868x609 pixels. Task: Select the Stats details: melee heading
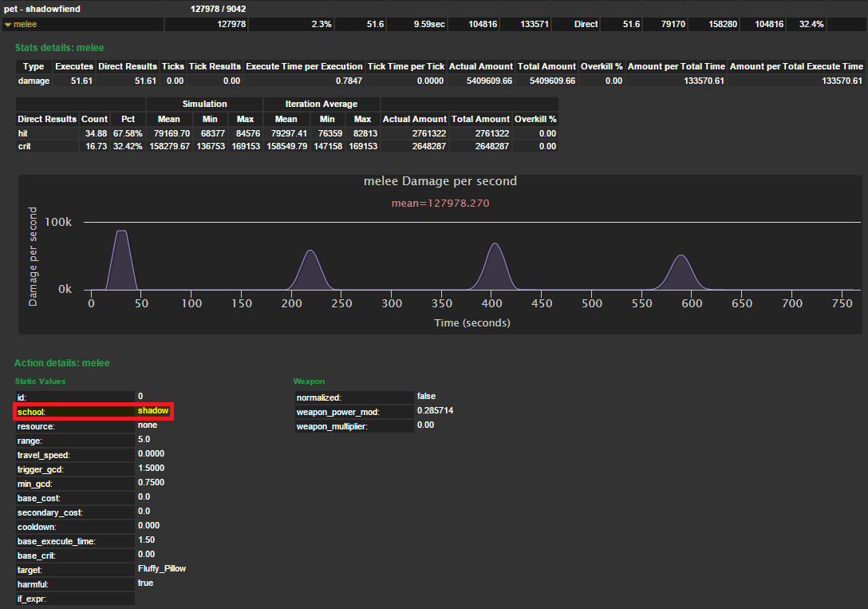(x=59, y=48)
